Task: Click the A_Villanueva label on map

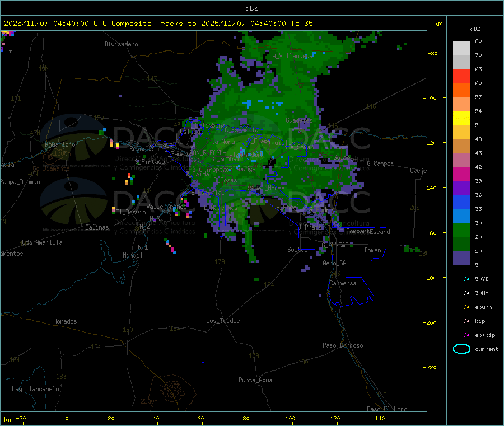Action: click(292, 56)
